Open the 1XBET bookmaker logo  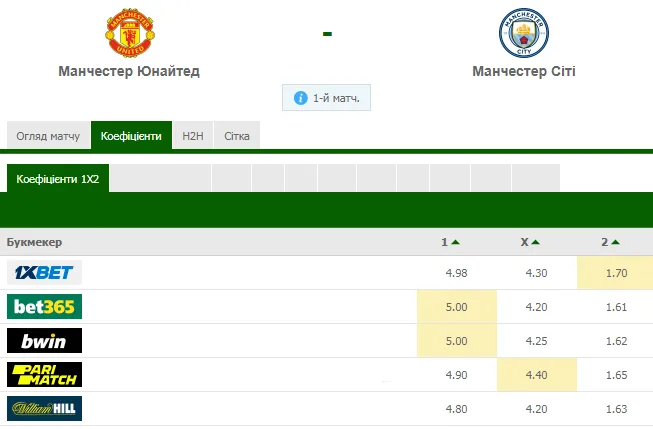tap(44, 273)
